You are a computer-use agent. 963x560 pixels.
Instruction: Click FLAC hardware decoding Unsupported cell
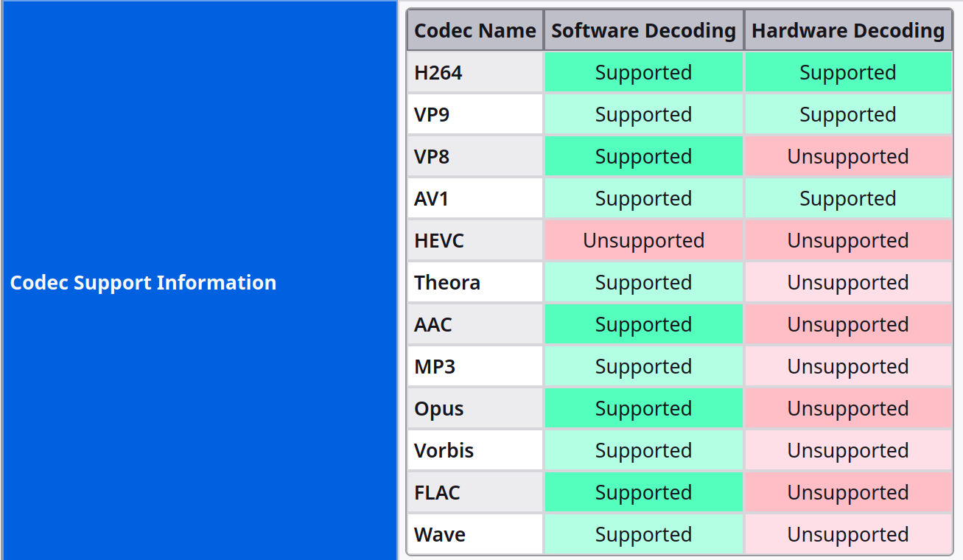[847, 493]
